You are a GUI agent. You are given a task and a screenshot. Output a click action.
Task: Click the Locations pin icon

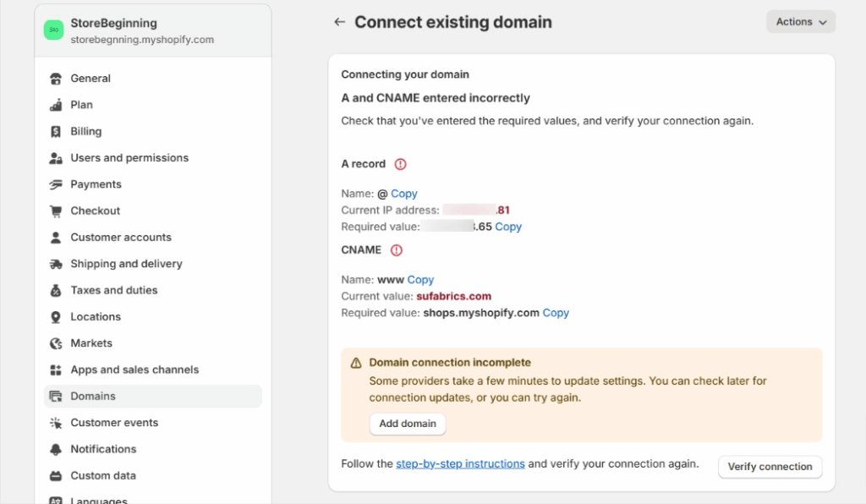(56, 317)
